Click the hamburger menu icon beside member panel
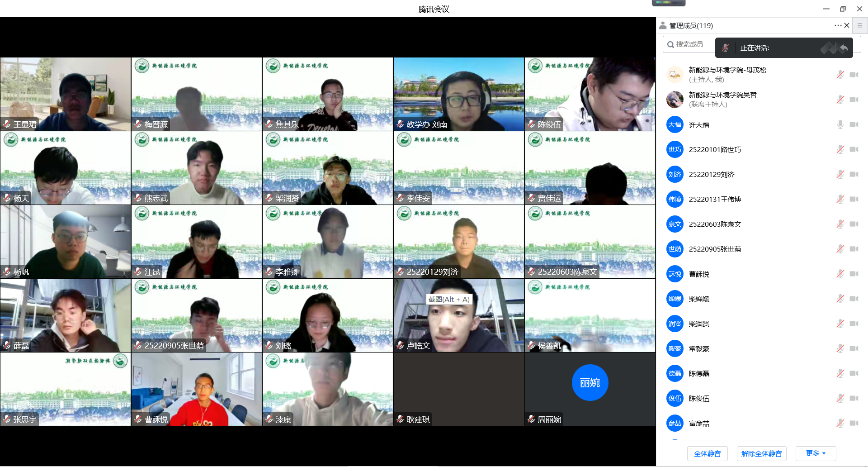 (860, 26)
